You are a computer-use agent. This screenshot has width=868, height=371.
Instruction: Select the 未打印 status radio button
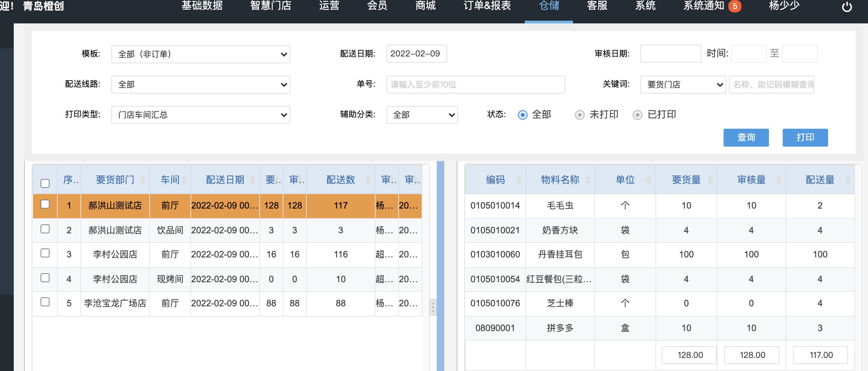coord(580,115)
